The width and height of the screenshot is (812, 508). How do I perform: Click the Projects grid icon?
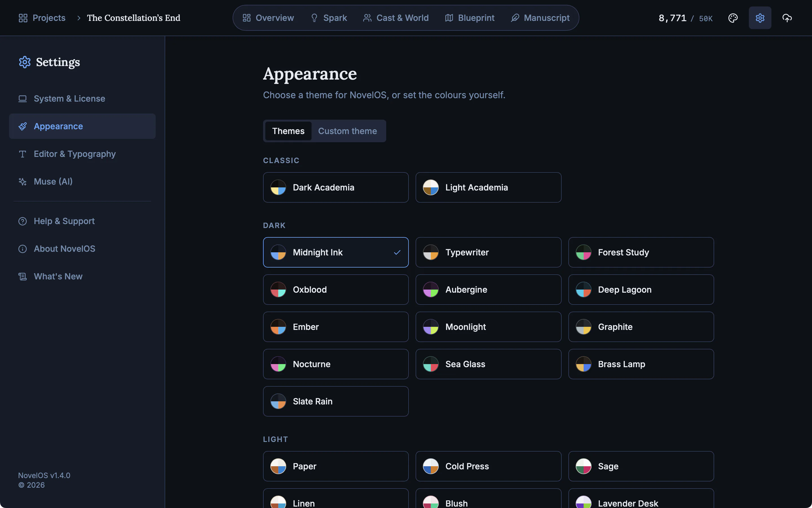point(23,18)
